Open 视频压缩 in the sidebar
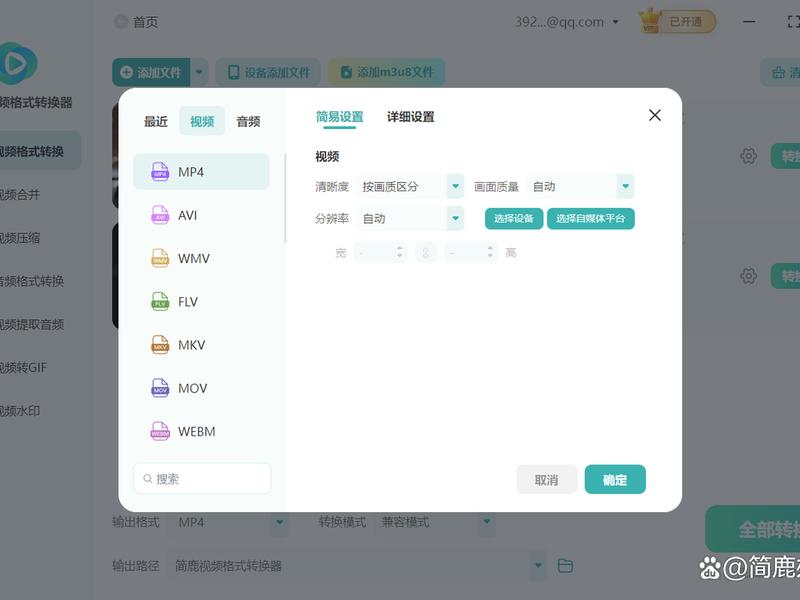This screenshot has height=600, width=800. click(x=20, y=238)
